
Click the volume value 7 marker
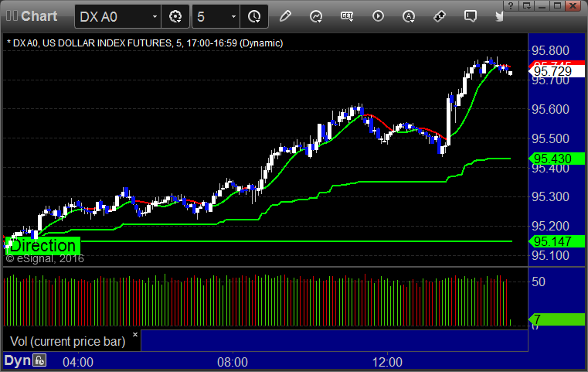tap(557, 319)
